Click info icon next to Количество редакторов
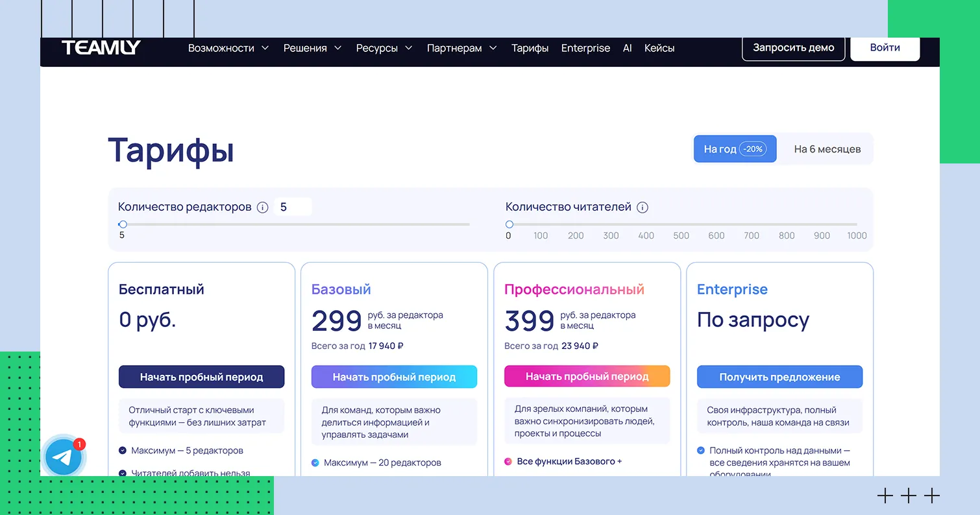 point(262,208)
